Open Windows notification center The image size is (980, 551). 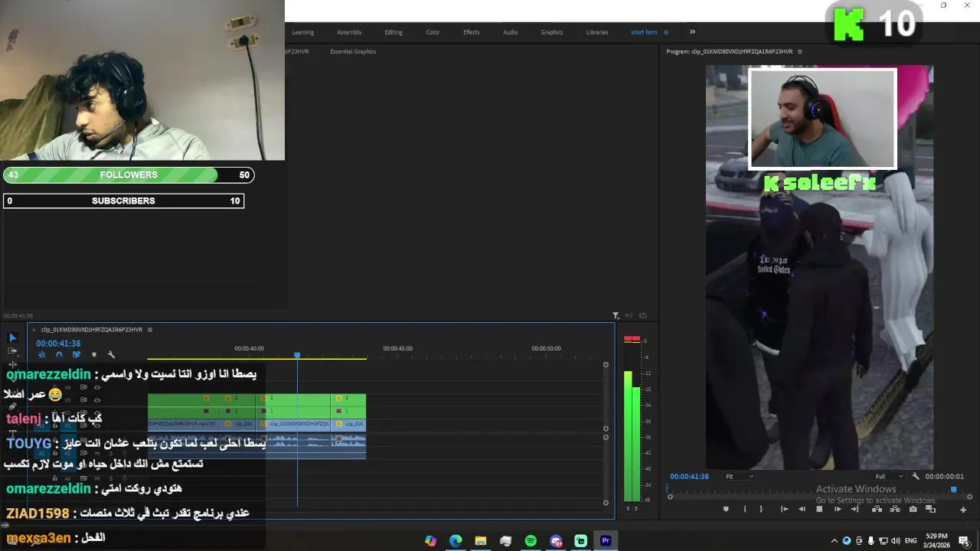(x=964, y=541)
